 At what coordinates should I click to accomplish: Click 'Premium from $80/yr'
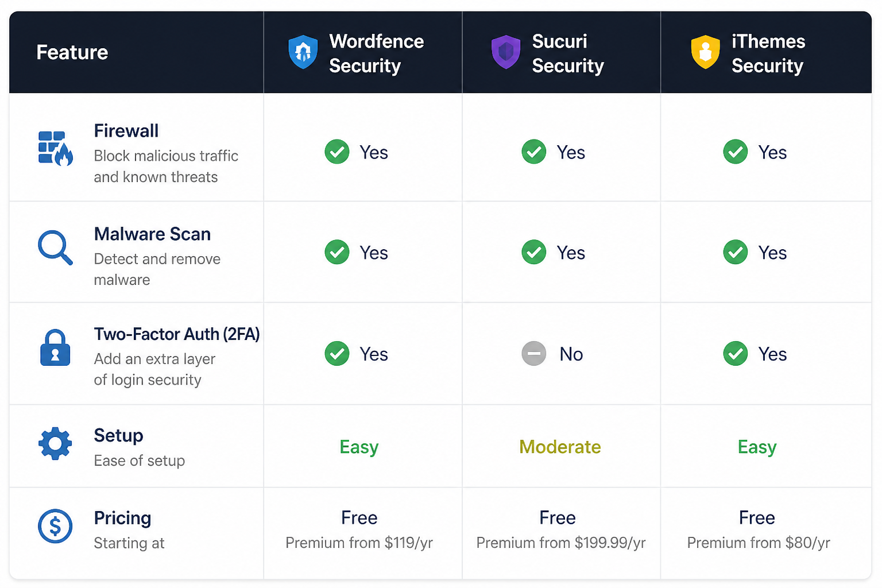pyautogui.click(x=759, y=543)
